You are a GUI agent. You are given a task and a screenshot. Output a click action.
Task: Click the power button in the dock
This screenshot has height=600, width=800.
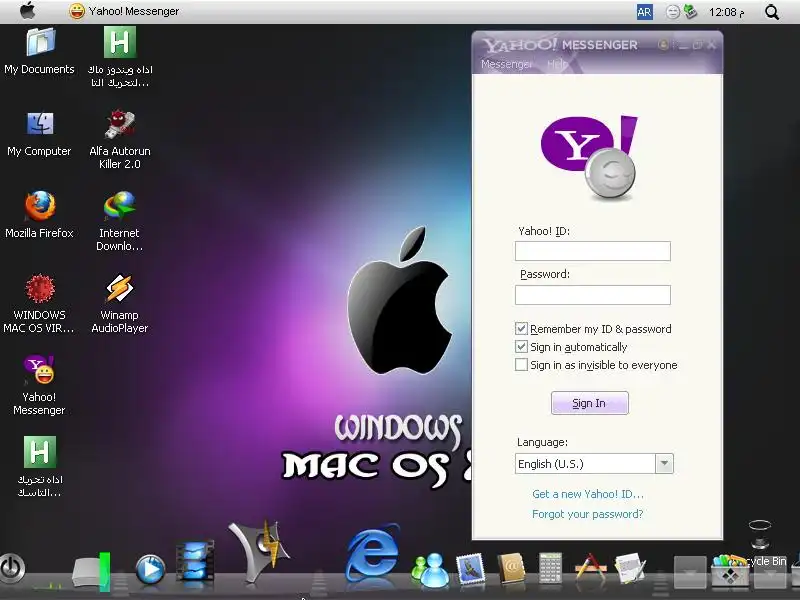tap(12, 568)
